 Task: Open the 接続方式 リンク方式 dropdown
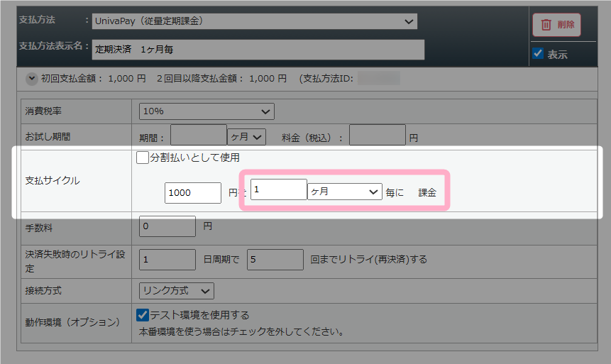(x=176, y=290)
